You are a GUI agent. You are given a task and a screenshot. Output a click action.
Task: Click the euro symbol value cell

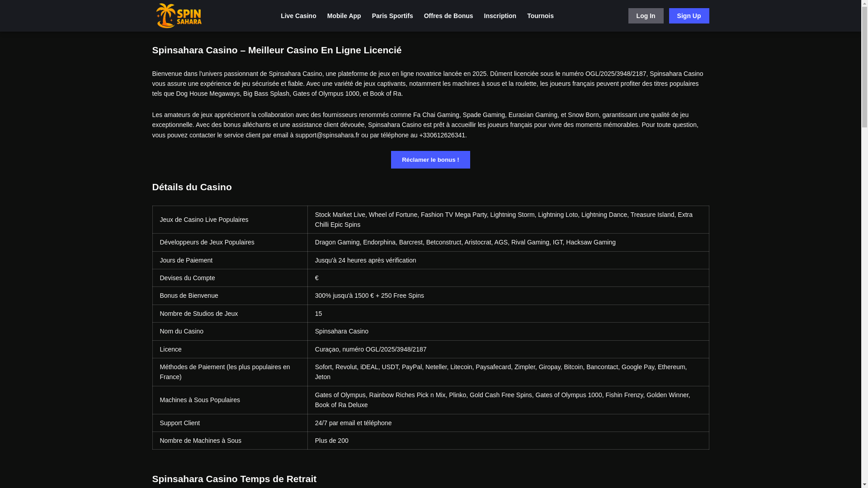[x=508, y=278]
